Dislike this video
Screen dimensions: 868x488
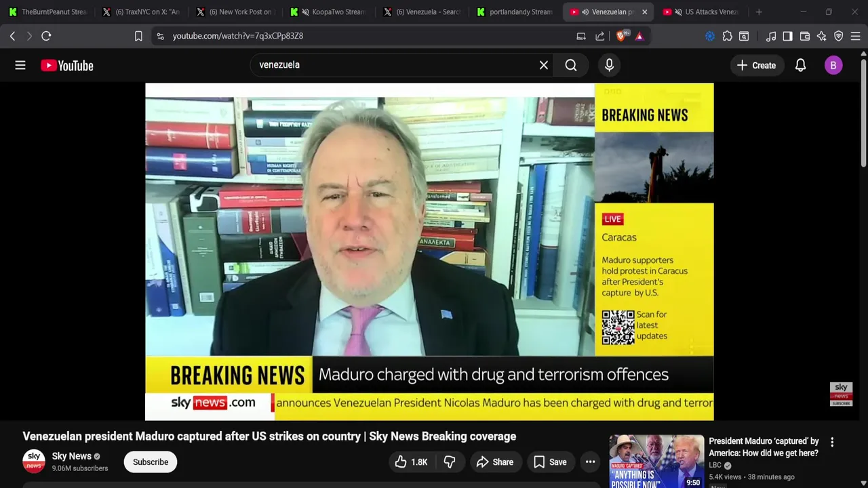(450, 462)
